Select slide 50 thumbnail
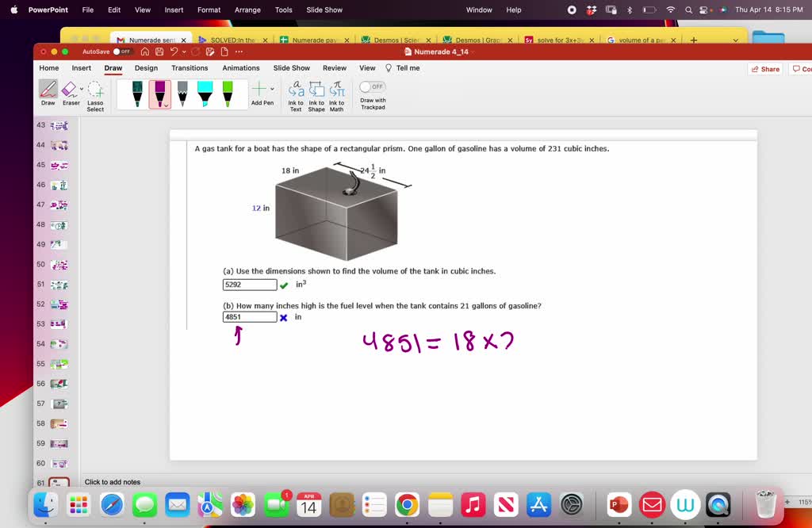 click(60, 265)
